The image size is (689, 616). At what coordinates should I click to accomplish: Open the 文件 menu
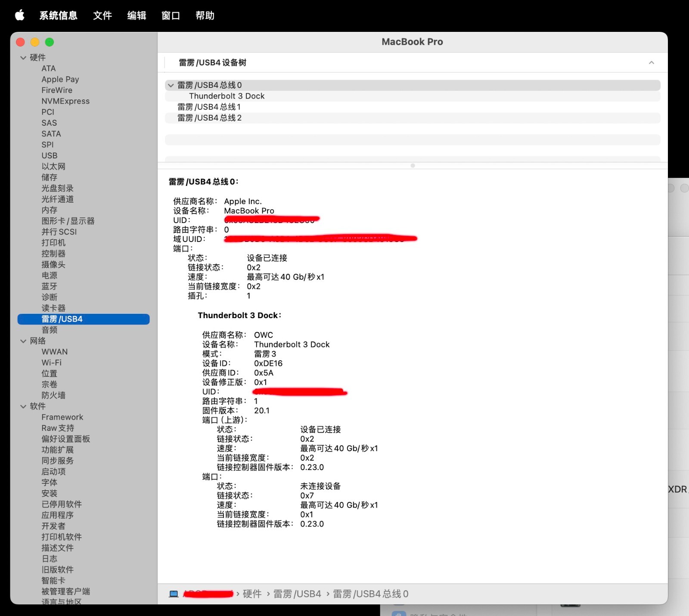102,15
